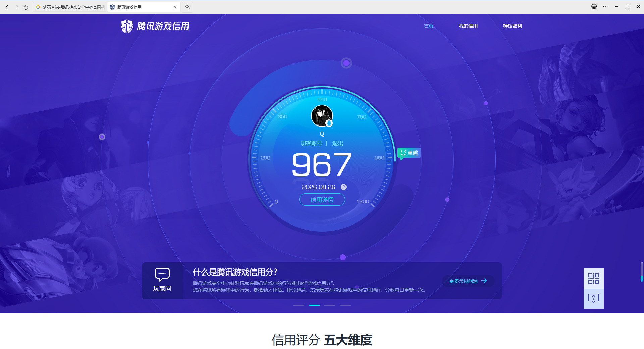Close the 腾讯游戏信用 tab
The height and width of the screenshot is (349, 644).
point(175,7)
